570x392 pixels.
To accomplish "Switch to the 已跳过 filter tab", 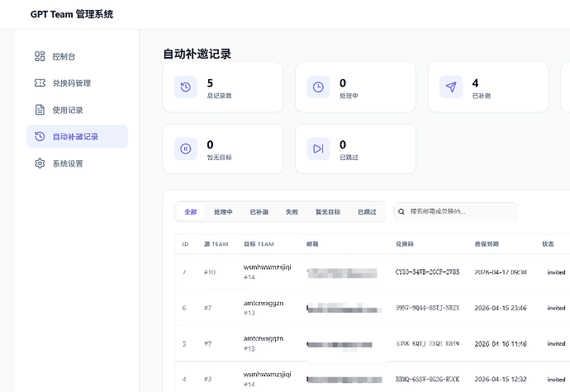I will (367, 212).
